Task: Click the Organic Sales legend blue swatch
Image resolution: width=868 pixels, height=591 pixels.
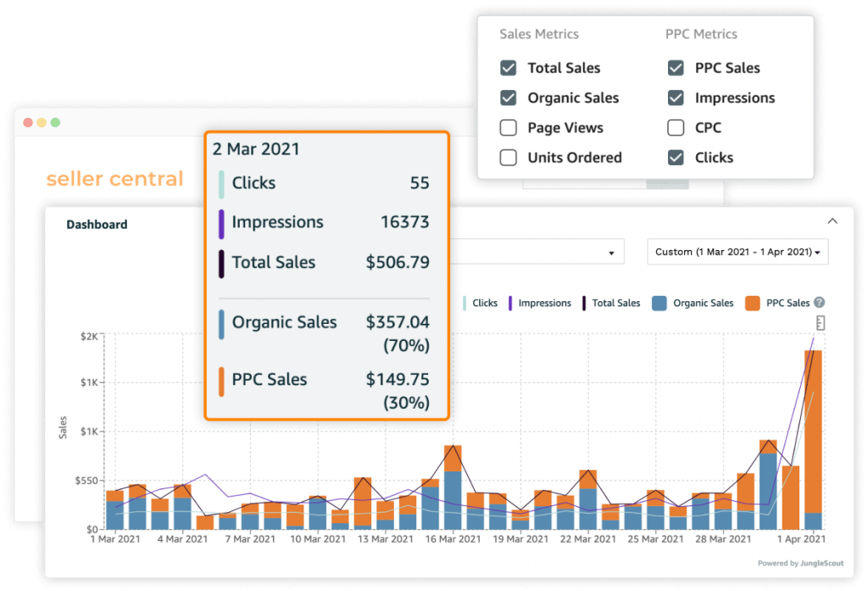Action: (x=659, y=303)
